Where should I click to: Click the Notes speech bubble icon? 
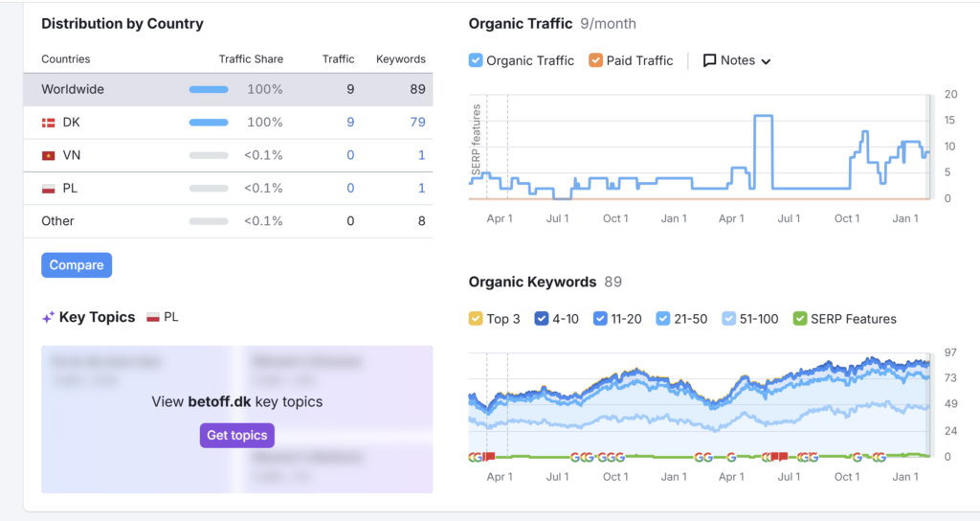click(709, 60)
